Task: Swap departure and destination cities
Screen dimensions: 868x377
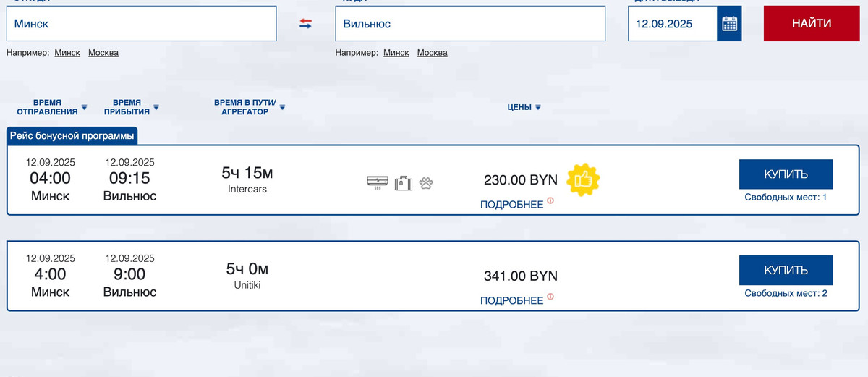Action: (x=305, y=24)
